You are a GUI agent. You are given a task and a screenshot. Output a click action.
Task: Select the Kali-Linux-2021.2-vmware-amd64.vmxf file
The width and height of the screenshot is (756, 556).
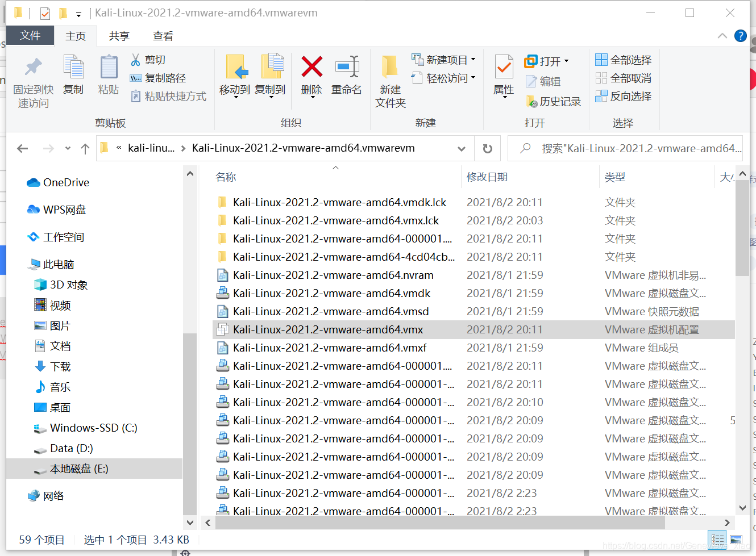330,348
